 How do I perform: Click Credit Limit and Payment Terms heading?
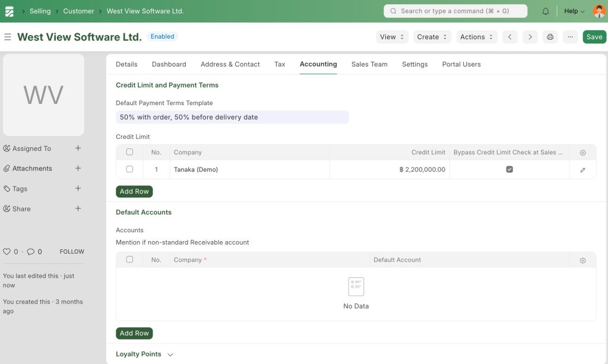pyautogui.click(x=167, y=86)
